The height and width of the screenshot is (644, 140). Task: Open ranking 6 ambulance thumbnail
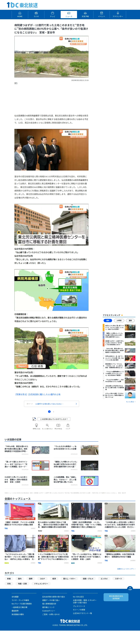point(130,366)
